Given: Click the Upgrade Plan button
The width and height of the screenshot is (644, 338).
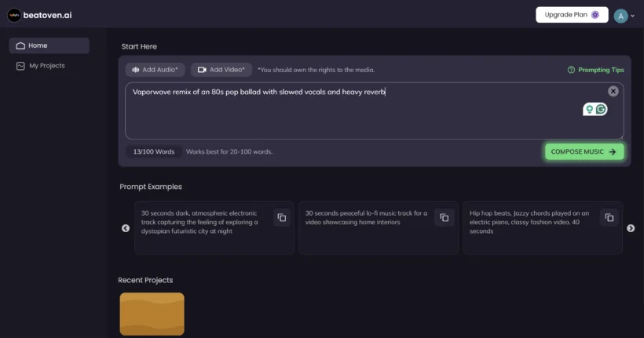Looking at the screenshot, I should point(572,15).
